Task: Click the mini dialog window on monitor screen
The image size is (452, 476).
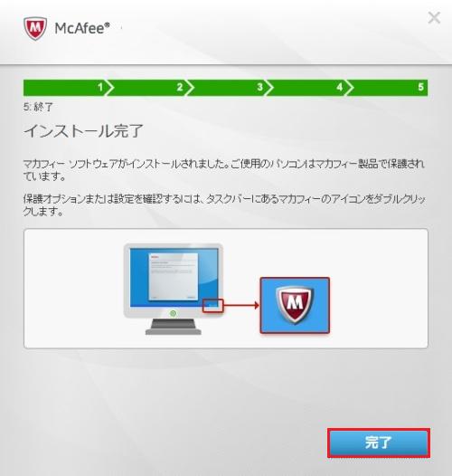Action: [174, 277]
